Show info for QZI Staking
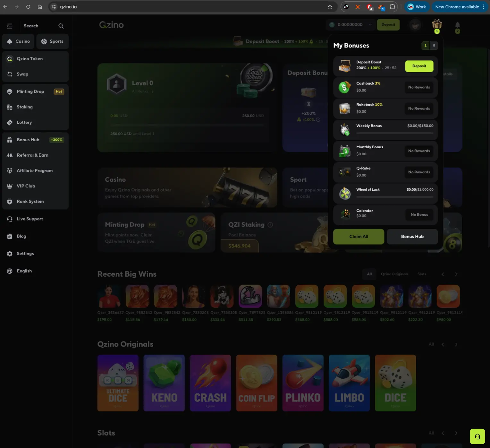This screenshot has height=448, width=490. (270, 225)
